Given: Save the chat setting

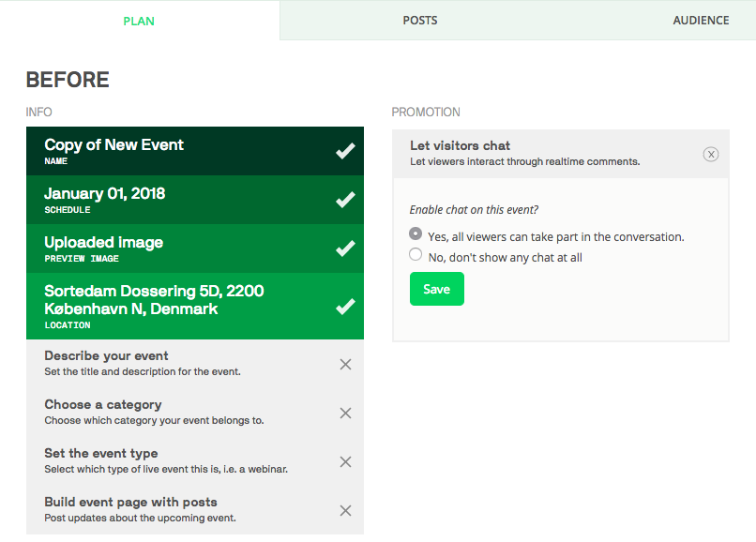Looking at the screenshot, I should click(437, 289).
